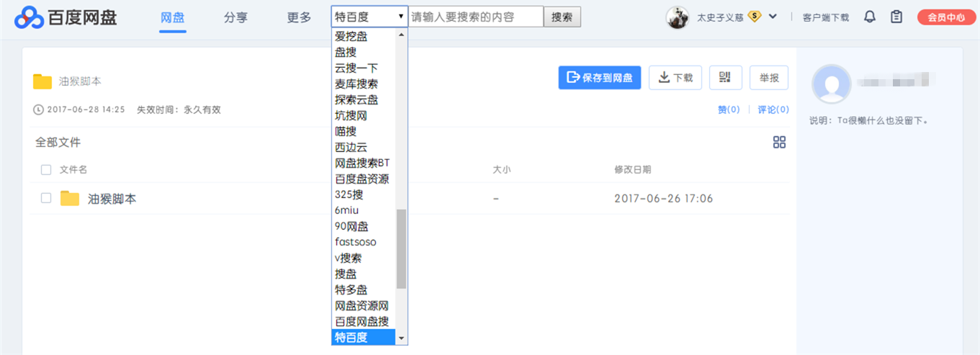Focus the search content input field
Viewport: 980px width, 355px height.
click(x=476, y=17)
